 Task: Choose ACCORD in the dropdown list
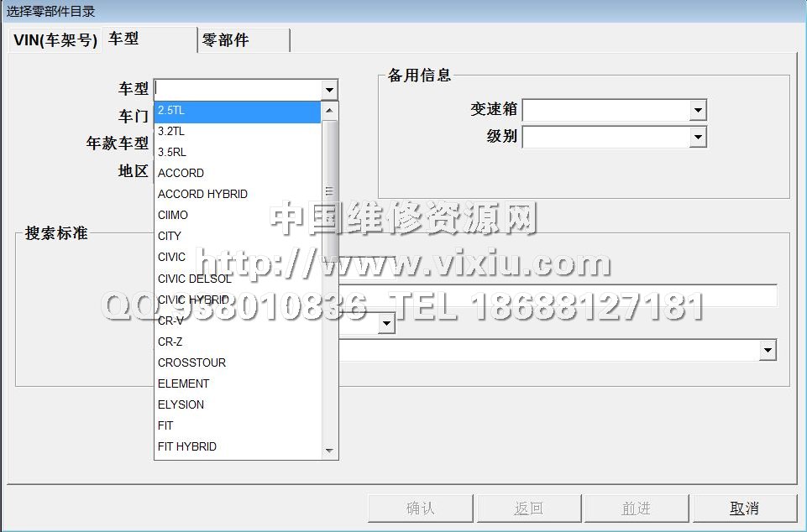coord(238,173)
